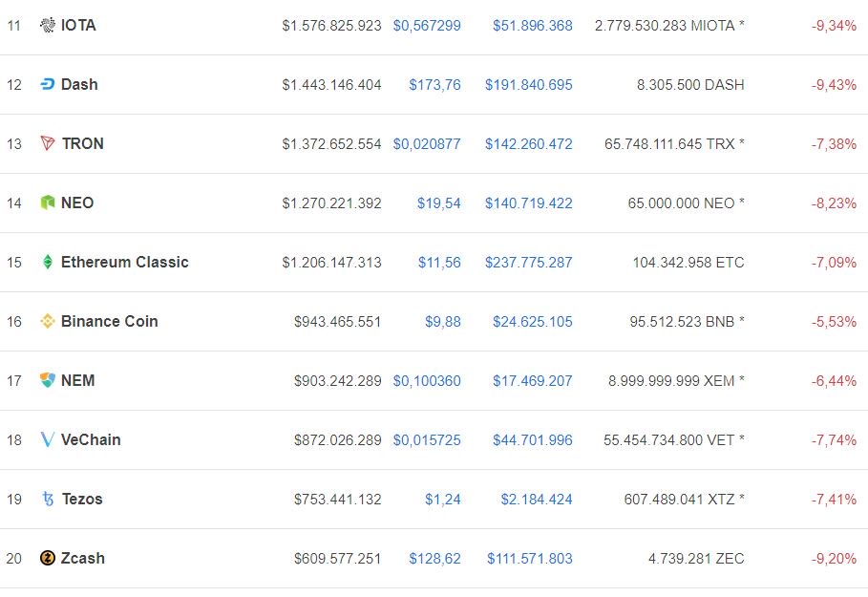Click the TRON coin logo icon
This screenshot has width=868, height=597.
[48, 143]
